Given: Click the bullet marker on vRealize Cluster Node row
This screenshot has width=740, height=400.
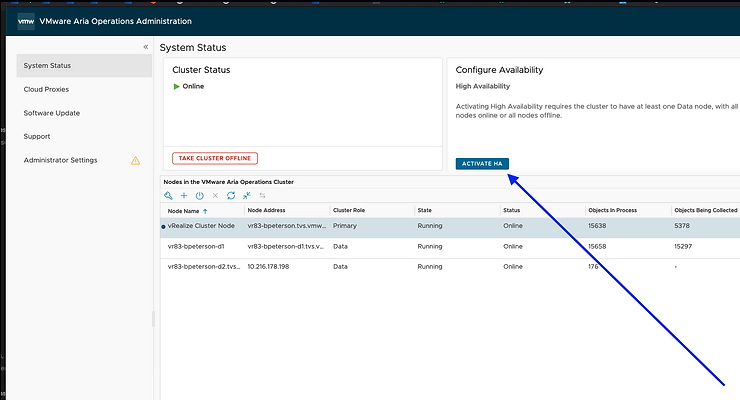Looking at the screenshot, I should [163, 227].
